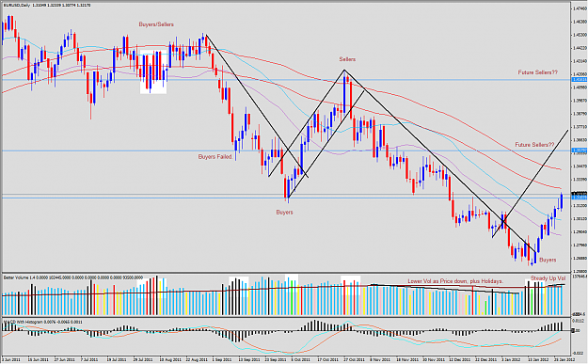Viewport: 588px width, 364px height.
Task: Select the 'Buyers/Sellers' annotation label
Action: tap(156, 24)
